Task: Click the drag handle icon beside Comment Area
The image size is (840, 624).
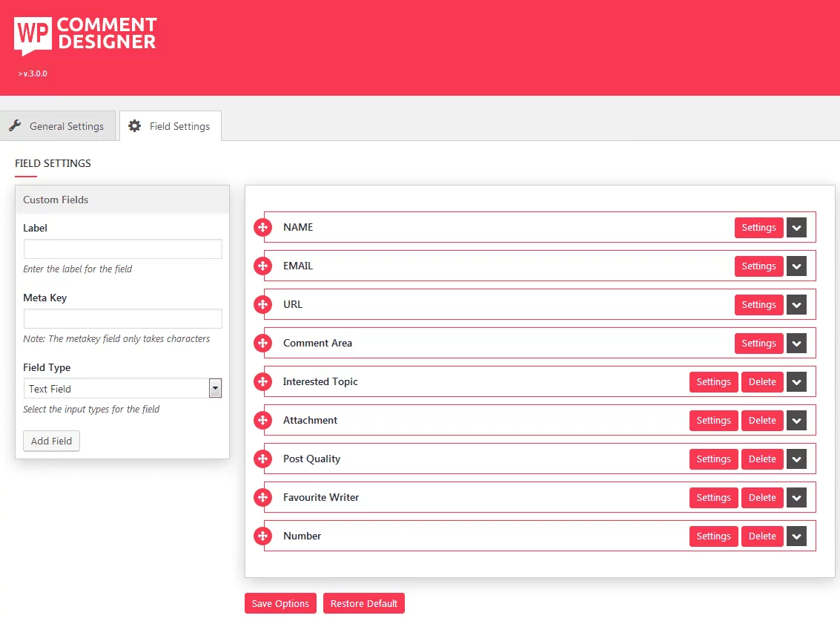Action: coord(263,343)
